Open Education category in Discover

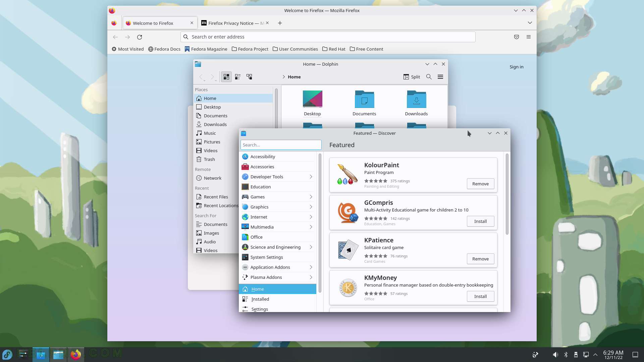click(277, 187)
